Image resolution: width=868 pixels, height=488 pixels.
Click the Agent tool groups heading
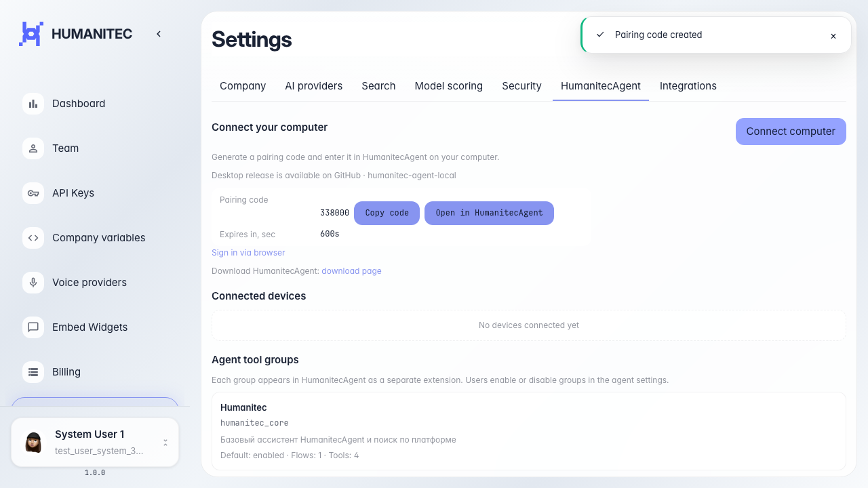[x=255, y=360]
